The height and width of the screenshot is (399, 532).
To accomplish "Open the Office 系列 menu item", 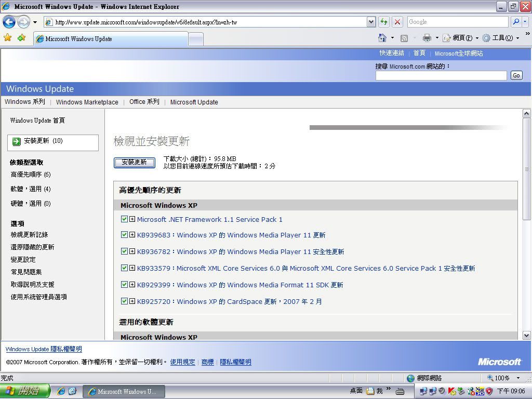I will point(144,102).
